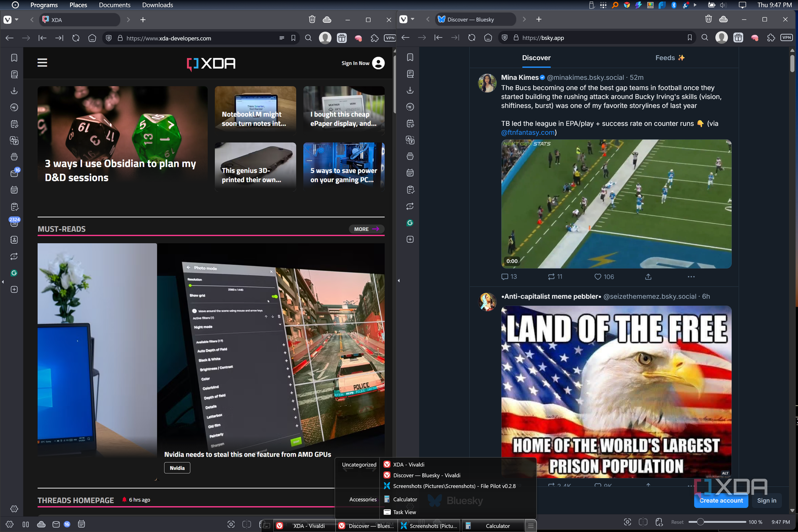Open Reader View in XDA address bar
798x532 pixels.
[281, 38]
